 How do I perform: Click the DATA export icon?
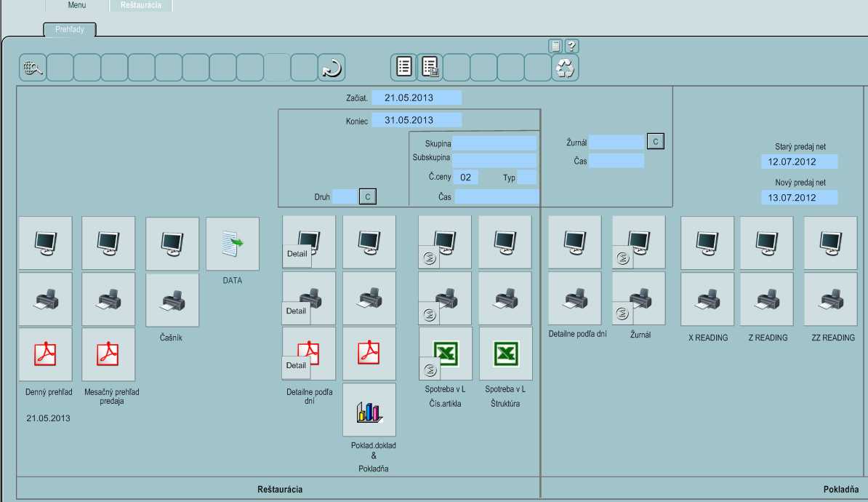pos(233,244)
